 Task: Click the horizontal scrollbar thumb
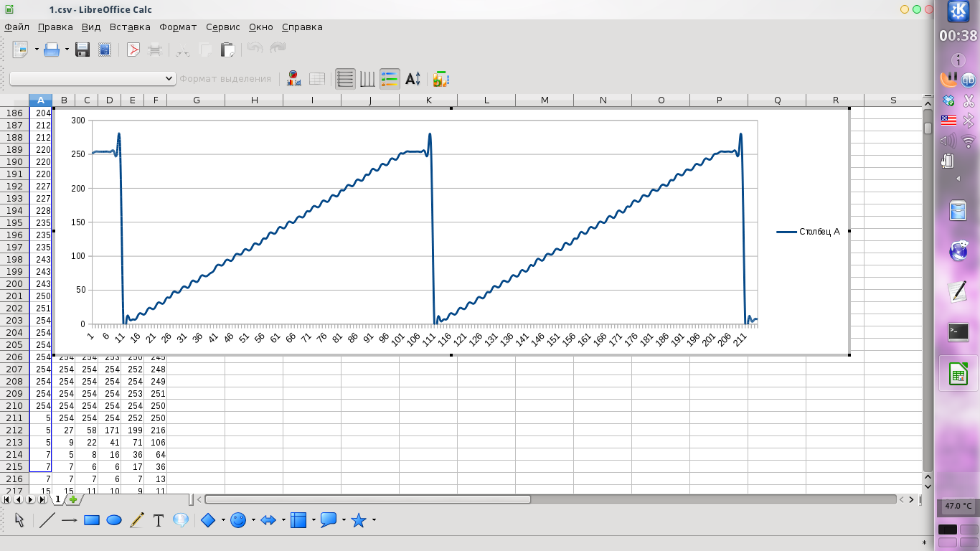(x=367, y=499)
